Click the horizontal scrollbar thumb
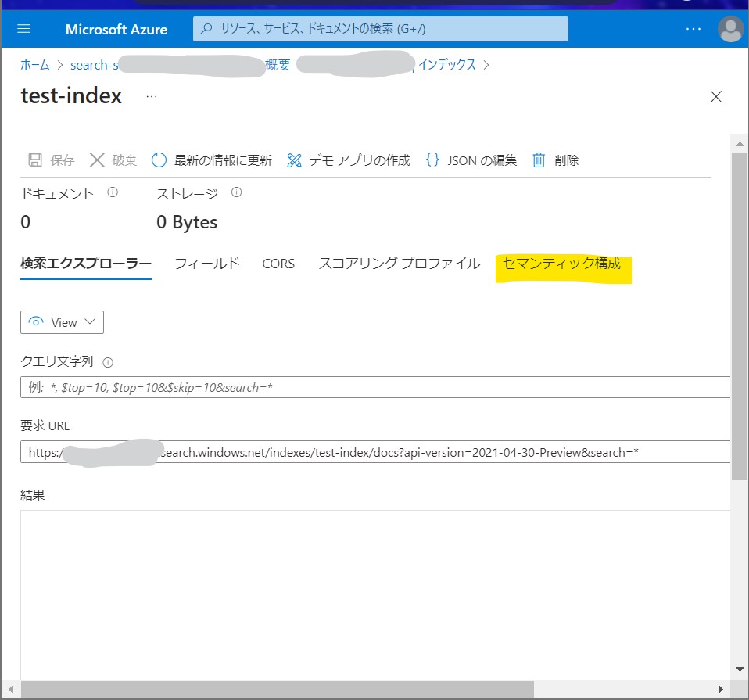Screen dimensions: 749x700 point(277,690)
